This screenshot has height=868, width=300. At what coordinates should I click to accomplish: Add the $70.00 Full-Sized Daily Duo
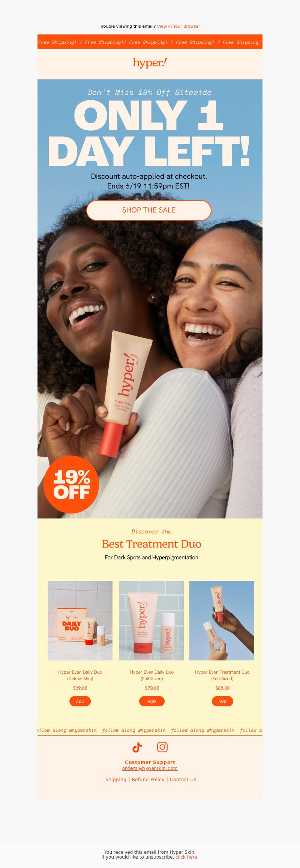pyautogui.click(x=151, y=701)
